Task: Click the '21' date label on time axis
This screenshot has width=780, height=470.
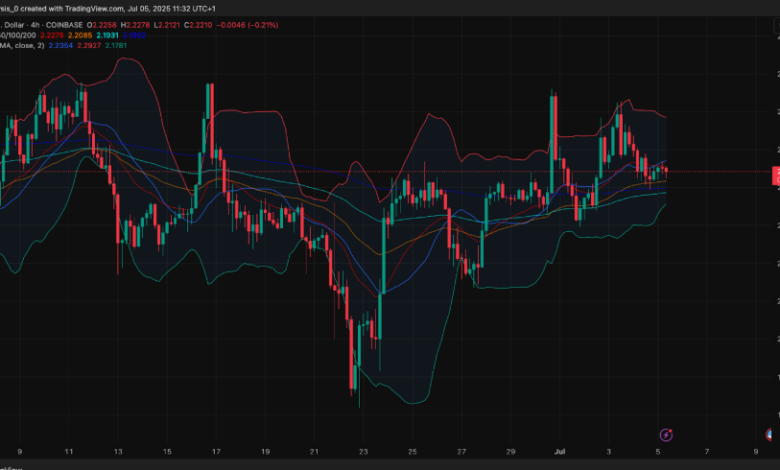Action: pyautogui.click(x=314, y=452)
